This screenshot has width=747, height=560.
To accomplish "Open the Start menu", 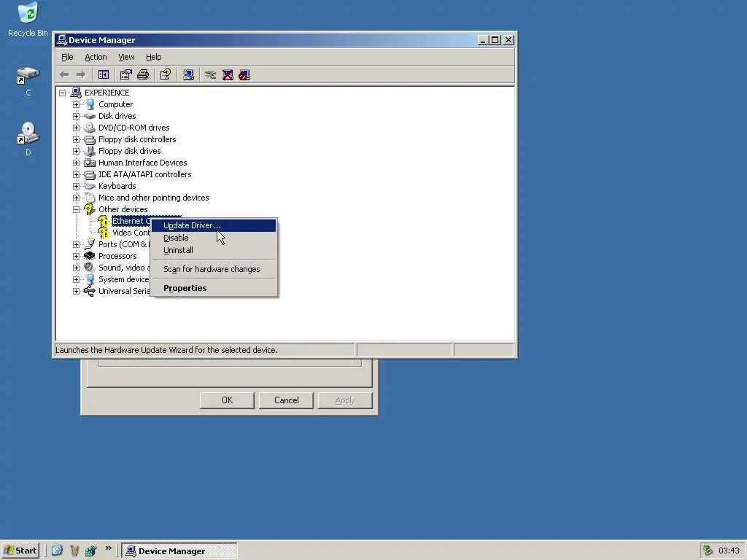I will click(x=20, y=551).
